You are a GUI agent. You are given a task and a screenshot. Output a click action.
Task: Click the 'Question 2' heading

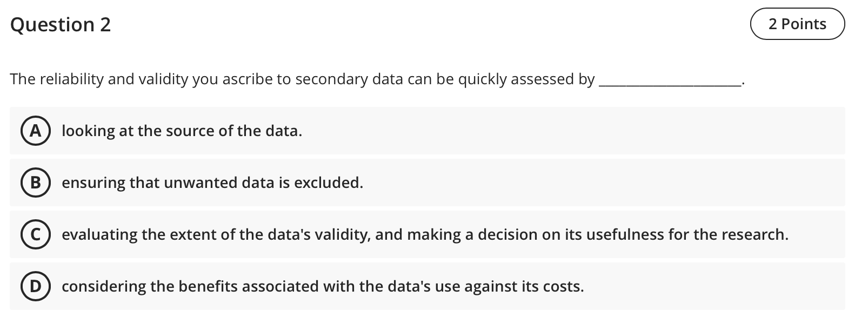61,24
